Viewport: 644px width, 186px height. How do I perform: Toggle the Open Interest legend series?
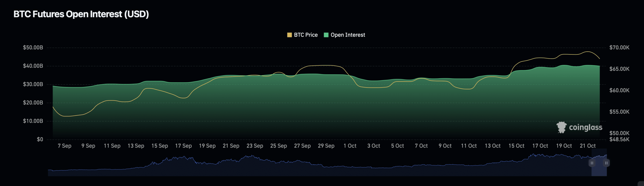(344, 35)
